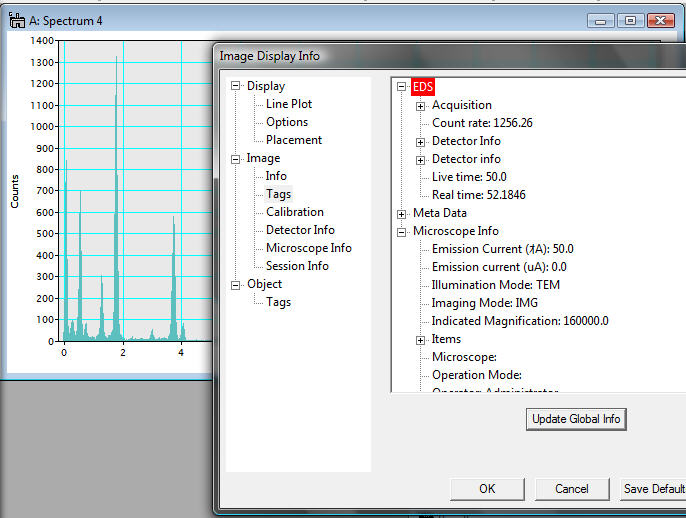Collapse the Object tree node
The width and height of the screenshot is (686, 518).
(235, 285)
